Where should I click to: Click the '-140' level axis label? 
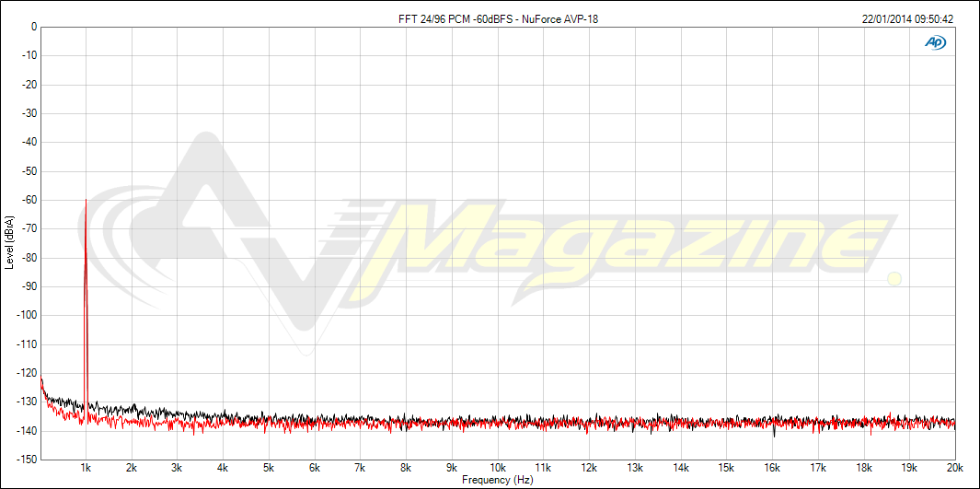pos(28,431)
